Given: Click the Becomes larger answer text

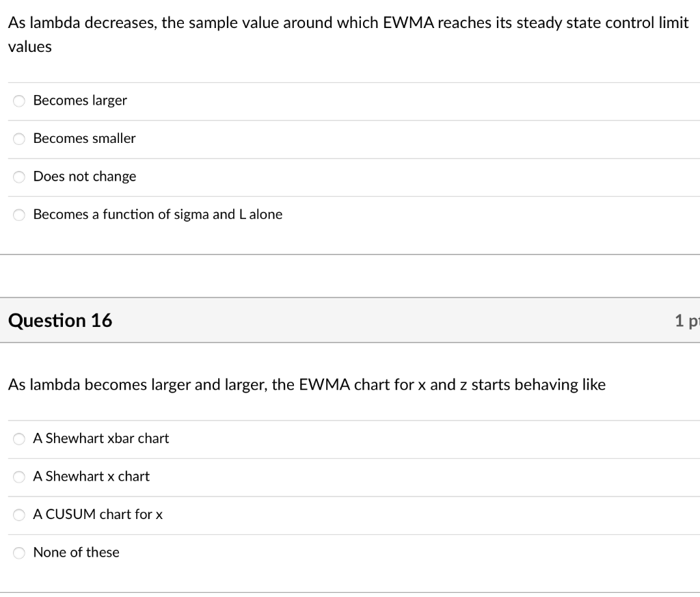Looking at the screenshot, I should coord(79,101).
